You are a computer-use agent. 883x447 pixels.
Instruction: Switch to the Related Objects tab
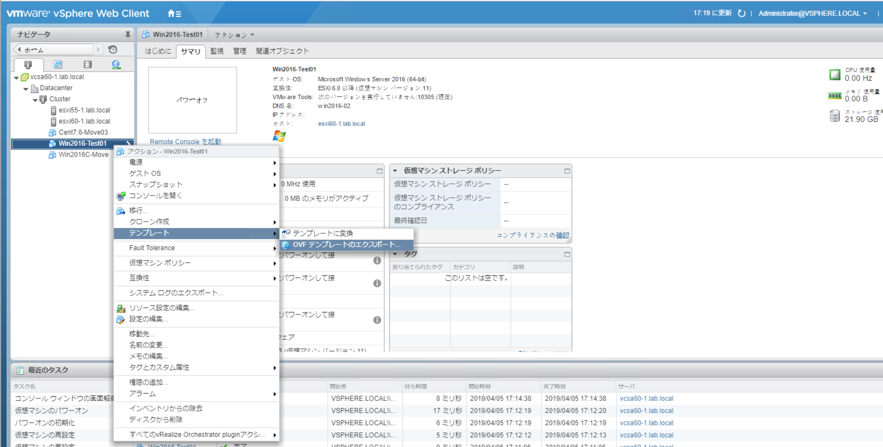pos(282,51)
